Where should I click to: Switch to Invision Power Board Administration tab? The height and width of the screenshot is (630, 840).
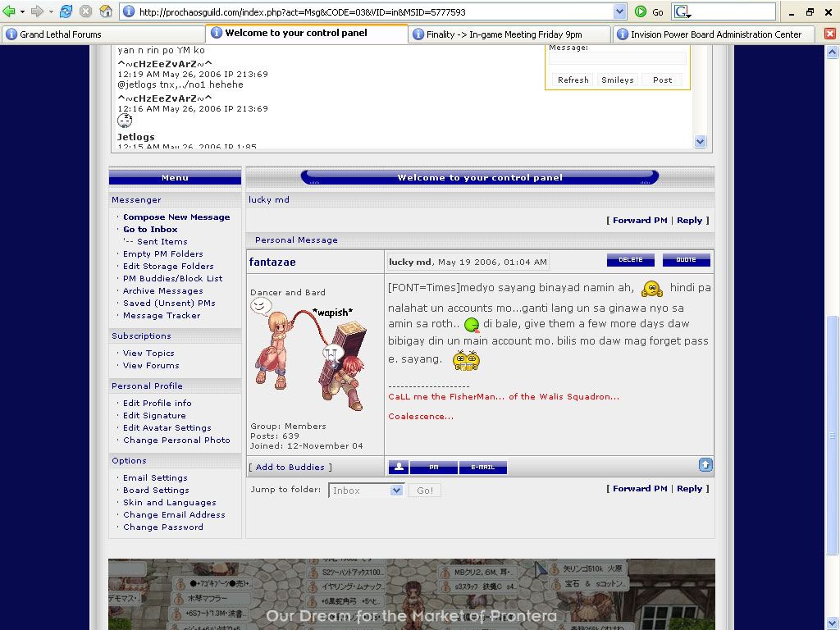pos(714,34)
